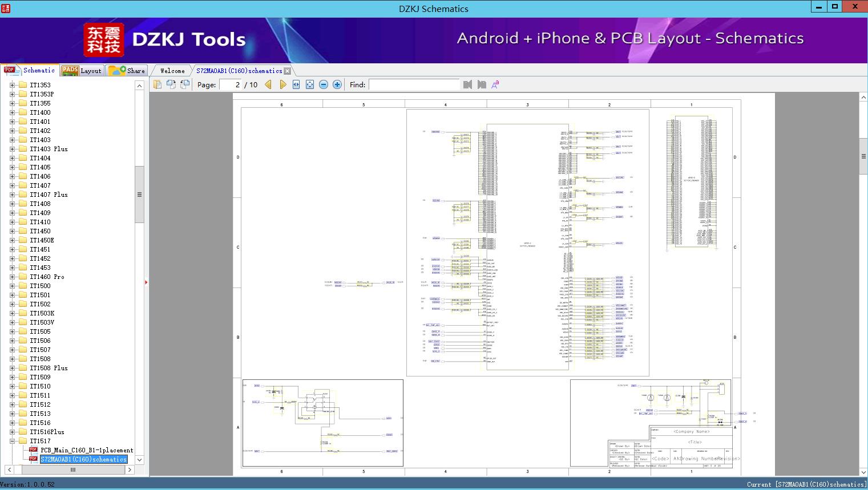Zoom out with the minus icon
This screenshot has width=868, height=490.
[324, 84]
